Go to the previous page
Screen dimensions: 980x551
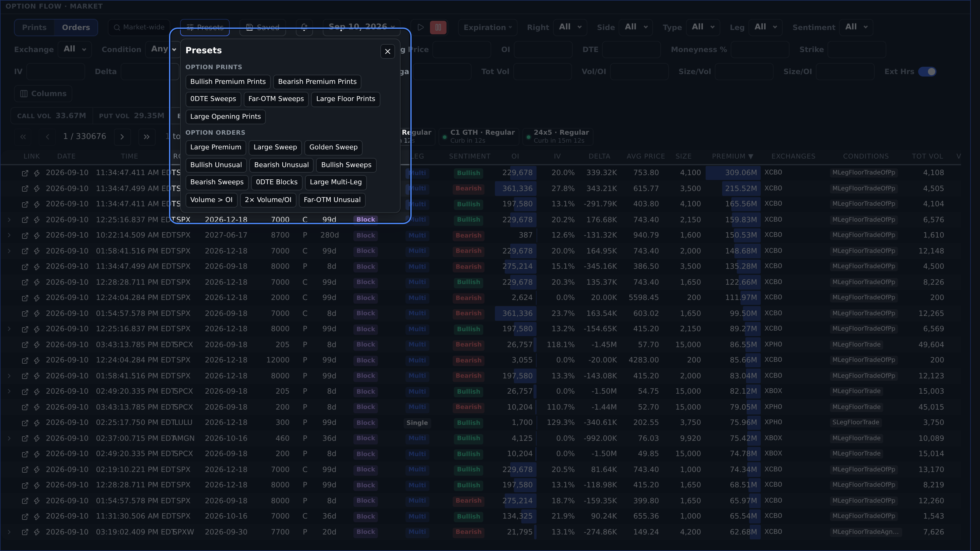47,137
